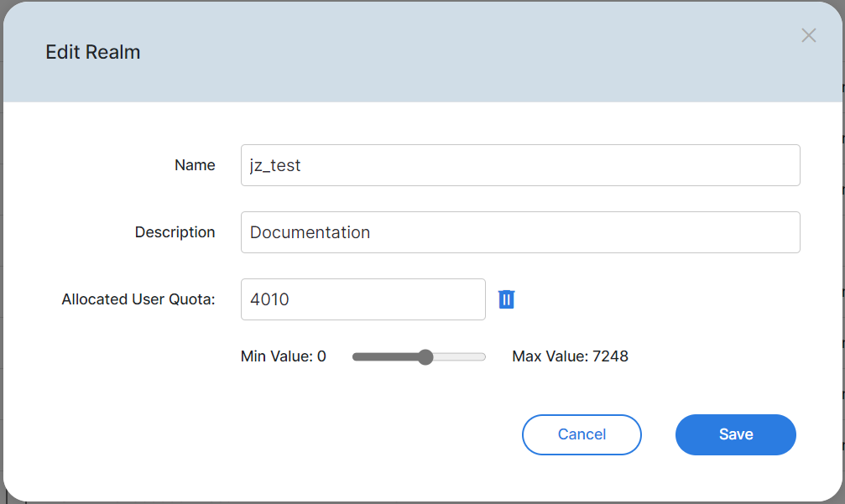Screen dimensions: 845x504
Task: Click the Description field label
Action: [175, 232]
